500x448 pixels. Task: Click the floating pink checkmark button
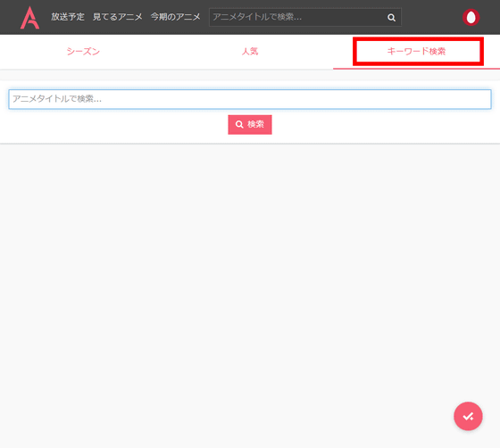(468, 416)
